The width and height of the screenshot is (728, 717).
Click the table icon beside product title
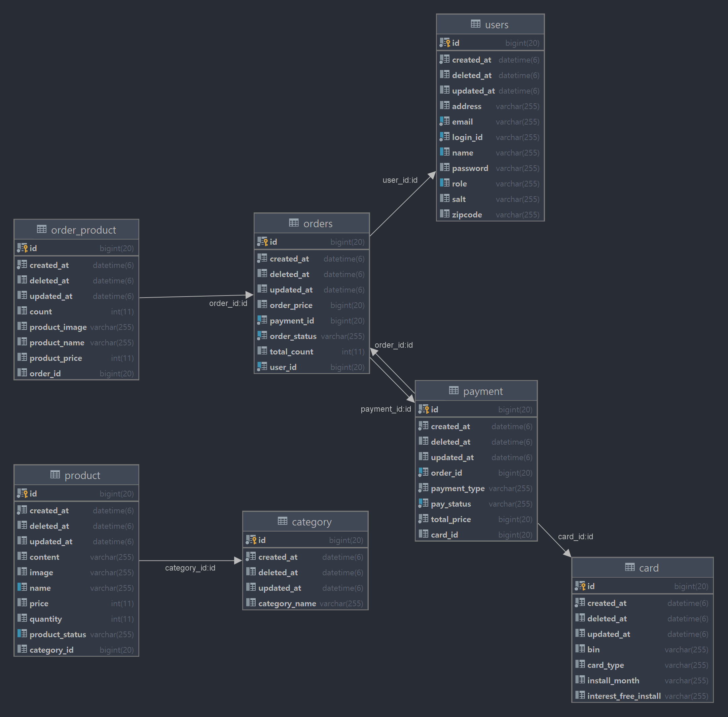pyautogui.click(x=55, y=475)
